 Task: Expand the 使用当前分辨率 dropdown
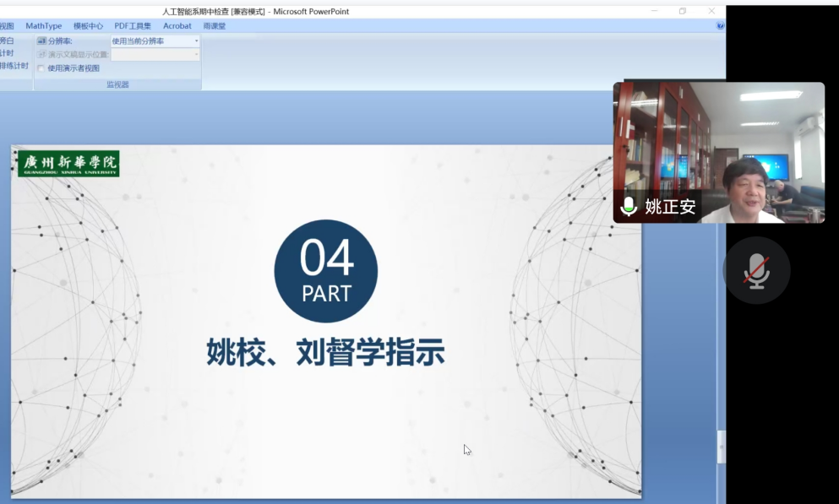pos(196,41)
